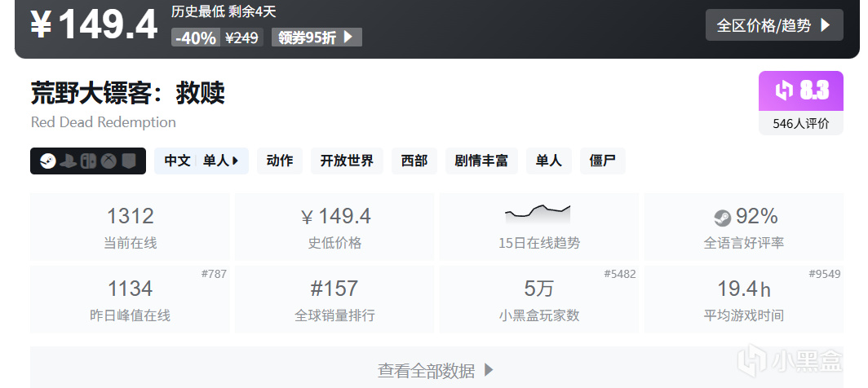Select the 西部 tag
Image resolution: width=868 pixels, height=388 pixels.
(x=414, y=161)
